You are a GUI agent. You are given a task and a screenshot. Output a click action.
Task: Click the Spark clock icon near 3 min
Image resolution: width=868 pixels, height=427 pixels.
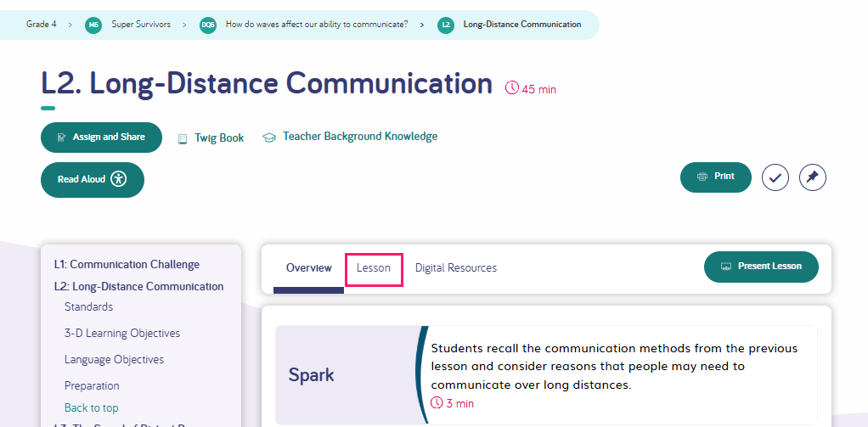[437, 402]
